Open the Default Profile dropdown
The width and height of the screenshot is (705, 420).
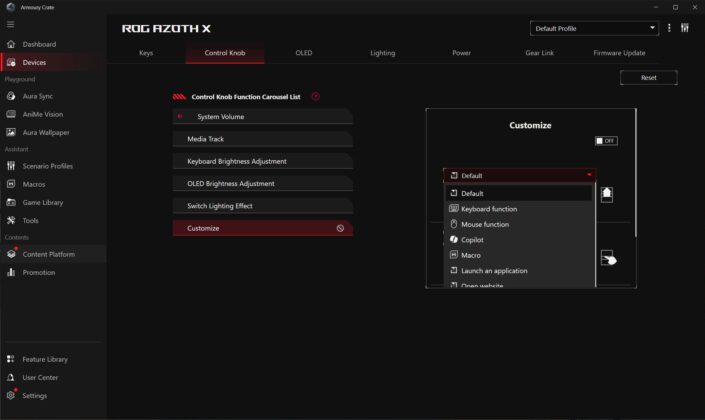point(594,28)
